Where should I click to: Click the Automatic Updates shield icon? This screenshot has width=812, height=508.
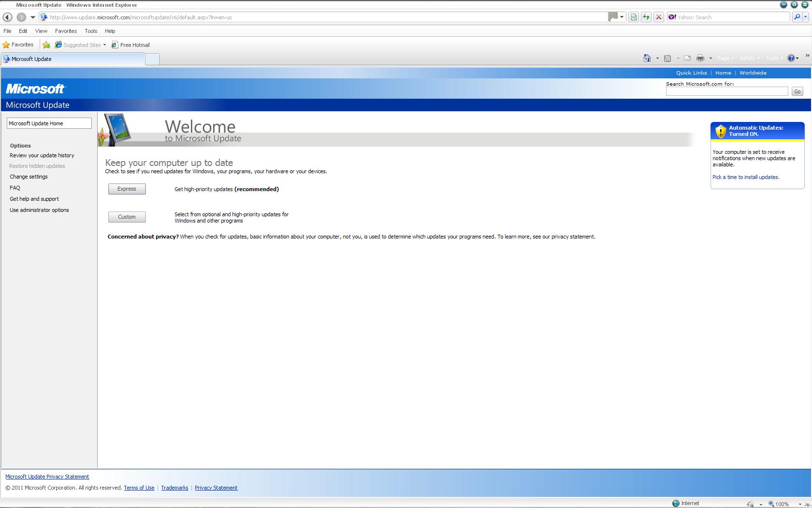click(x=721, y=131)
